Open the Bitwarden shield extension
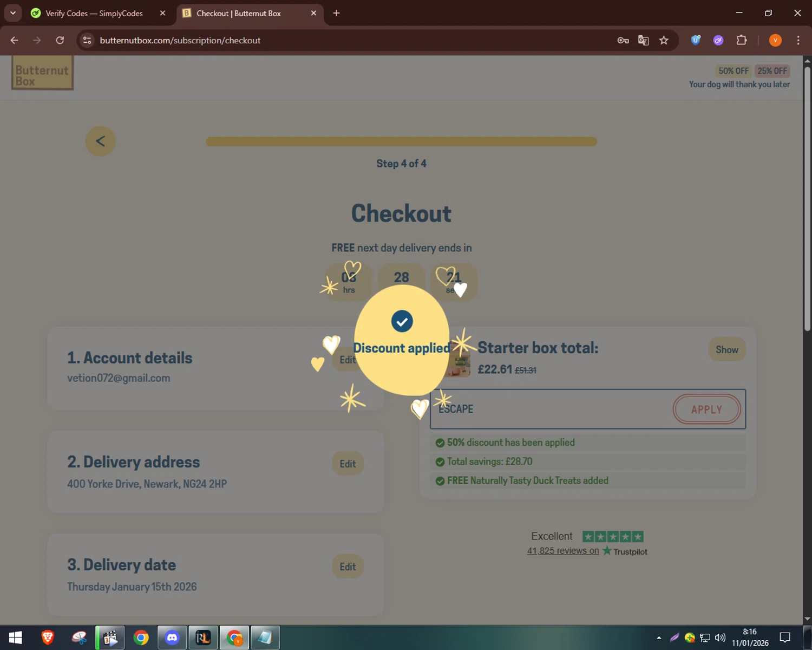812x650 pixels. point(696,40)
